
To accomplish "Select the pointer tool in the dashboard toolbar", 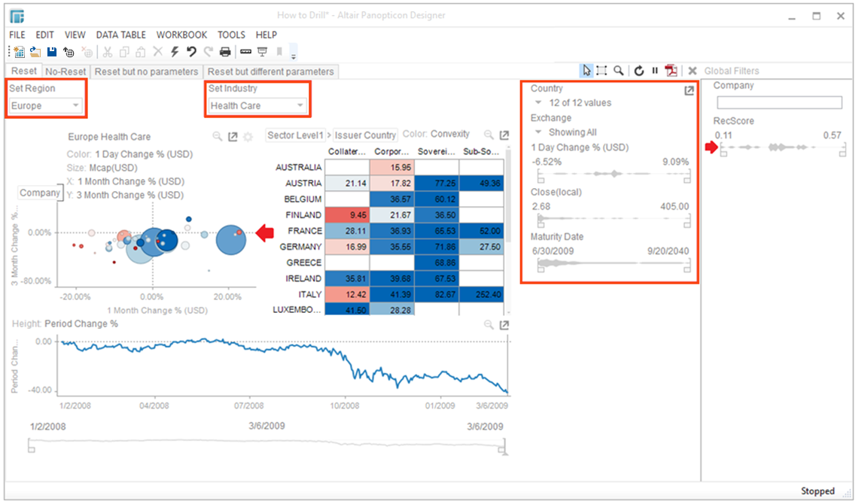I will pyautogui.click(x=586, y=70).
